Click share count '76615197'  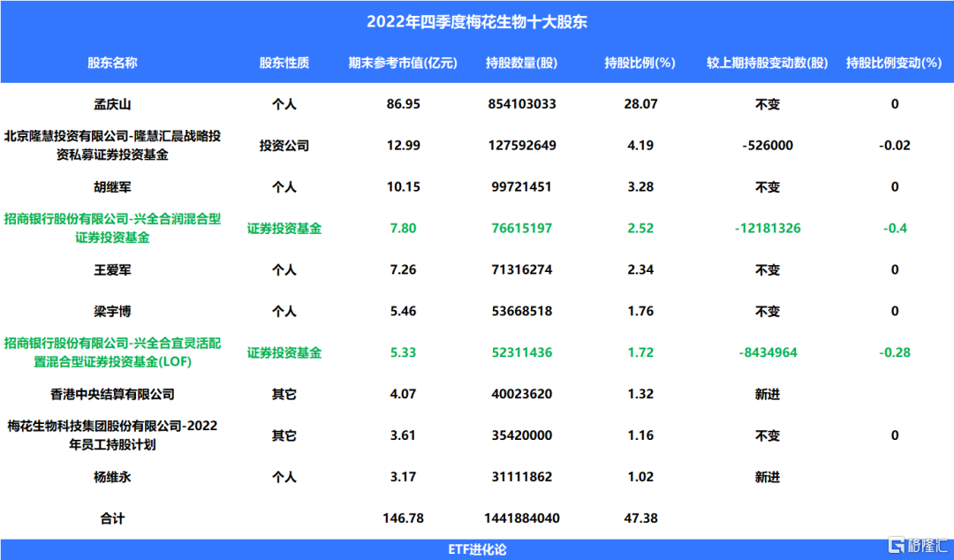(522, 228)
